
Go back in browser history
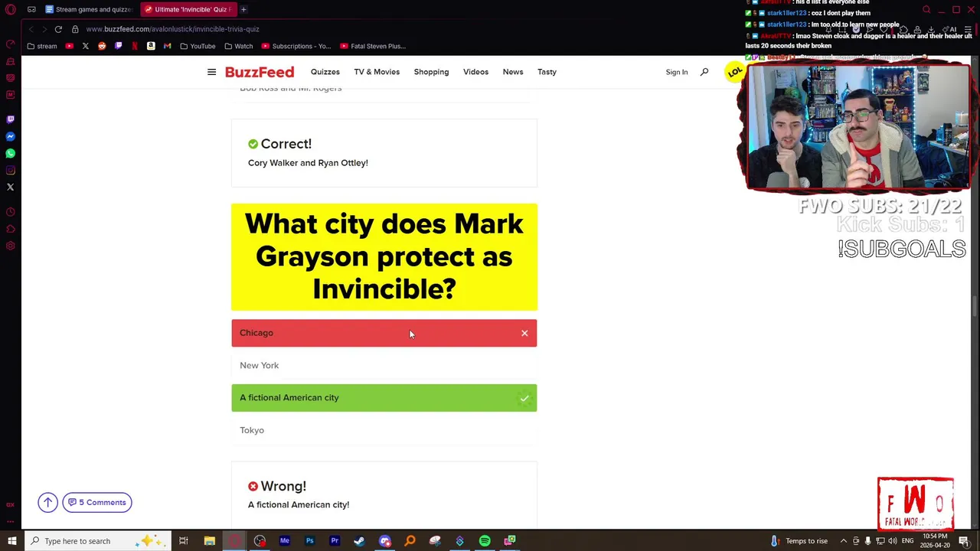click(31, 29)
